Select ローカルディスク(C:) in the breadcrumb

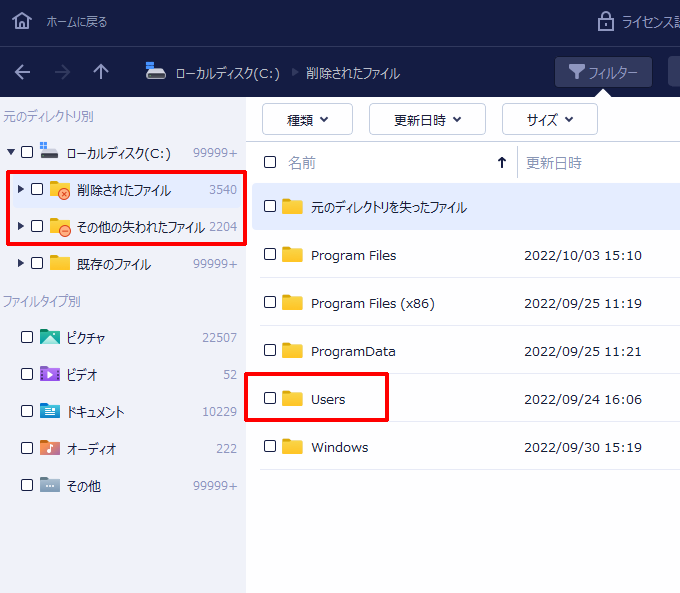point(227,73)
